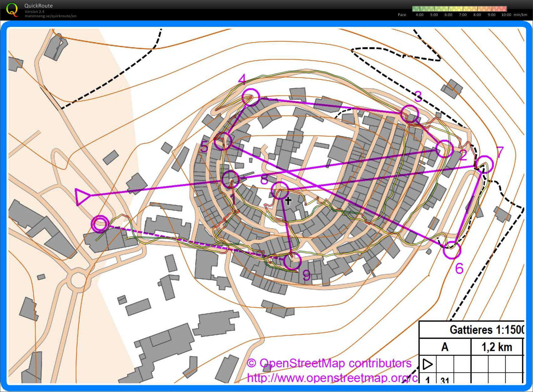
Task: Select control circle 3 on the course
Action: (x=409, y=114)
